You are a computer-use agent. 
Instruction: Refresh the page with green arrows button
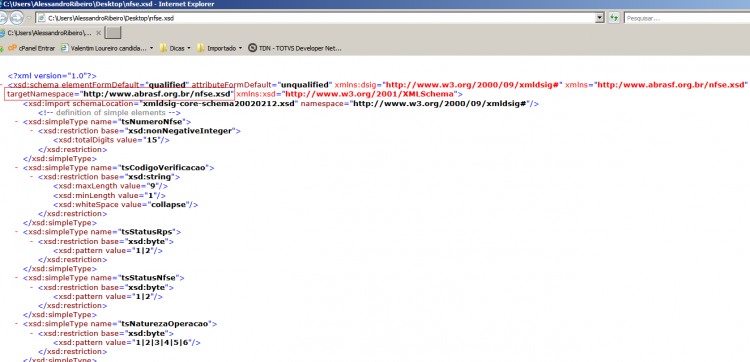click(x=614, y=18)
